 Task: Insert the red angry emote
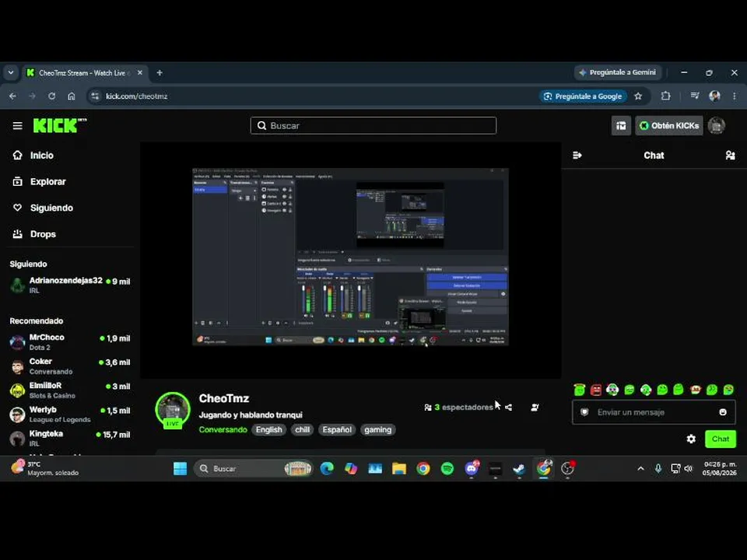coord(595,390)
